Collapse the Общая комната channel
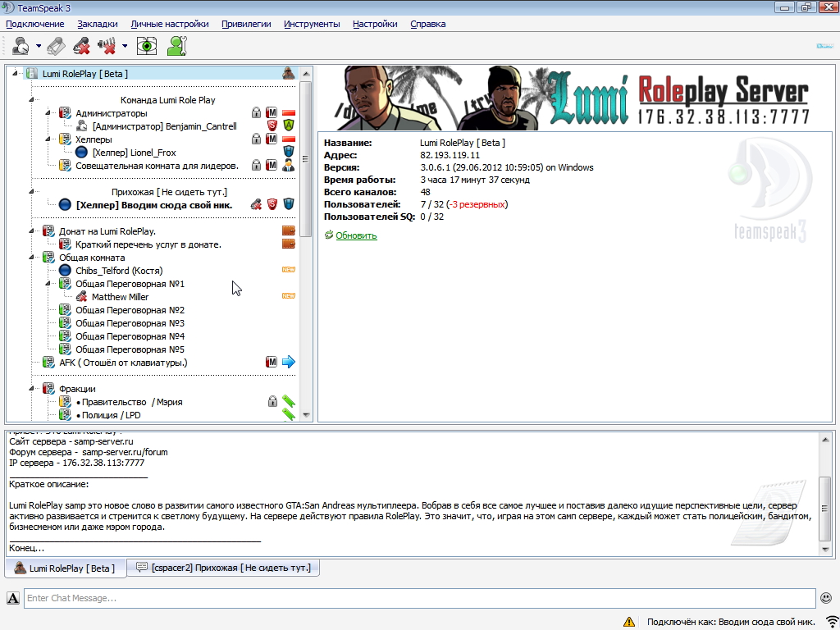 (31, 257)
